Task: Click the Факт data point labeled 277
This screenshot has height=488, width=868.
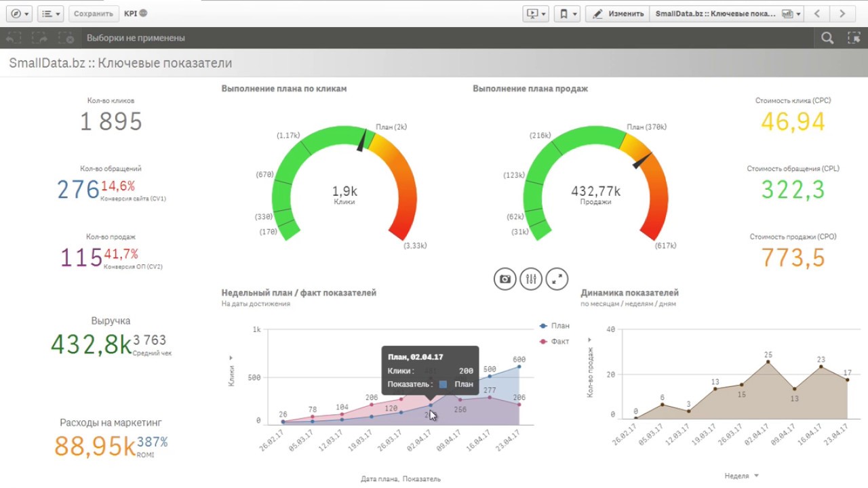Action: pos(490,398)
